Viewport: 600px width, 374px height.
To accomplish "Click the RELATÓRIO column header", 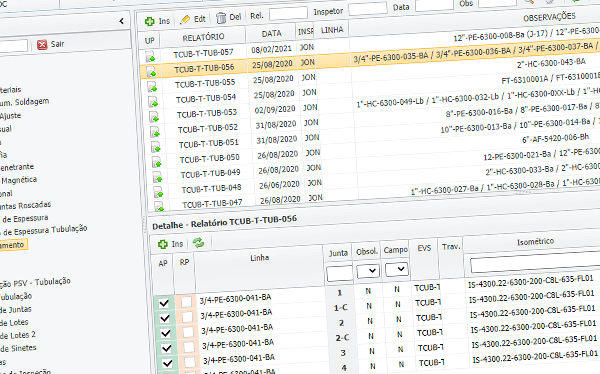I will (x=203, y=37).
